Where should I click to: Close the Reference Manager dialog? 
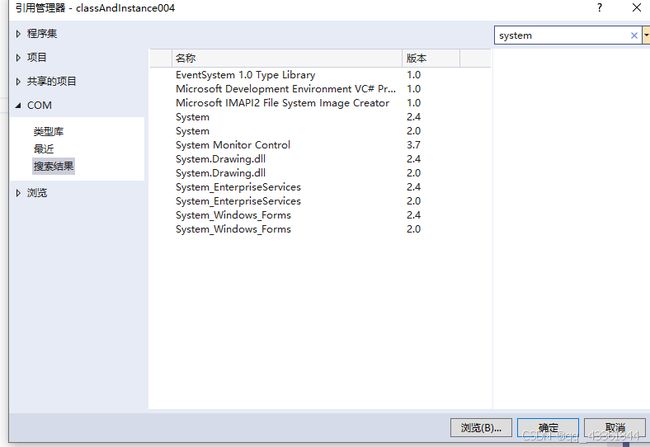pos(636,8)
